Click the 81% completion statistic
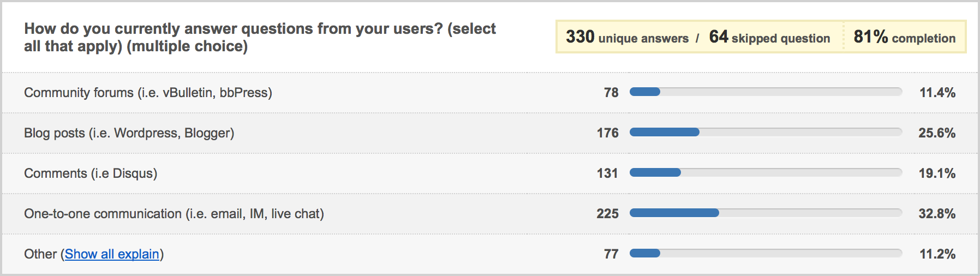Image resolution: width=980 pixels, height=276 pixels. tap(905, 37)
